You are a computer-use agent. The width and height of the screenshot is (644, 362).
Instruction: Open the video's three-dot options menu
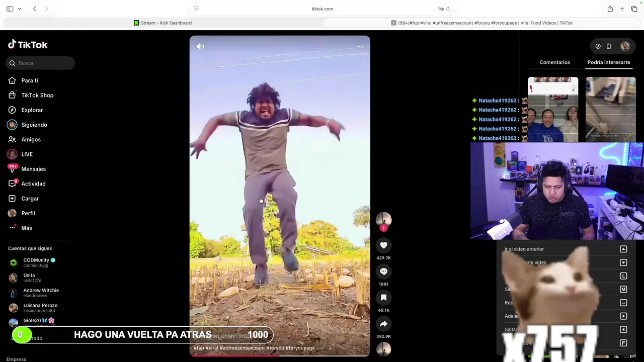click(359, 46)
